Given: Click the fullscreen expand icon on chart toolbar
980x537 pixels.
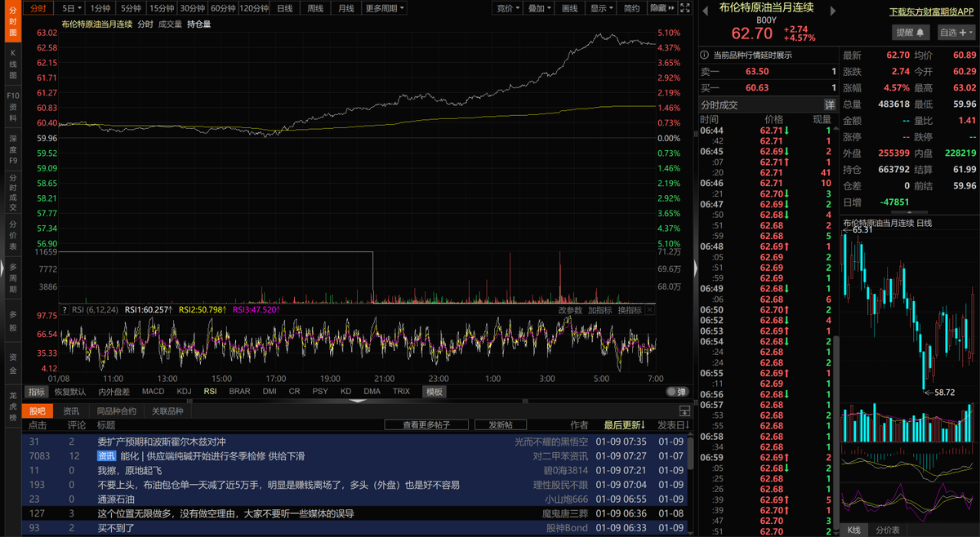Looking at the screenshot, I should pos(686,8).
